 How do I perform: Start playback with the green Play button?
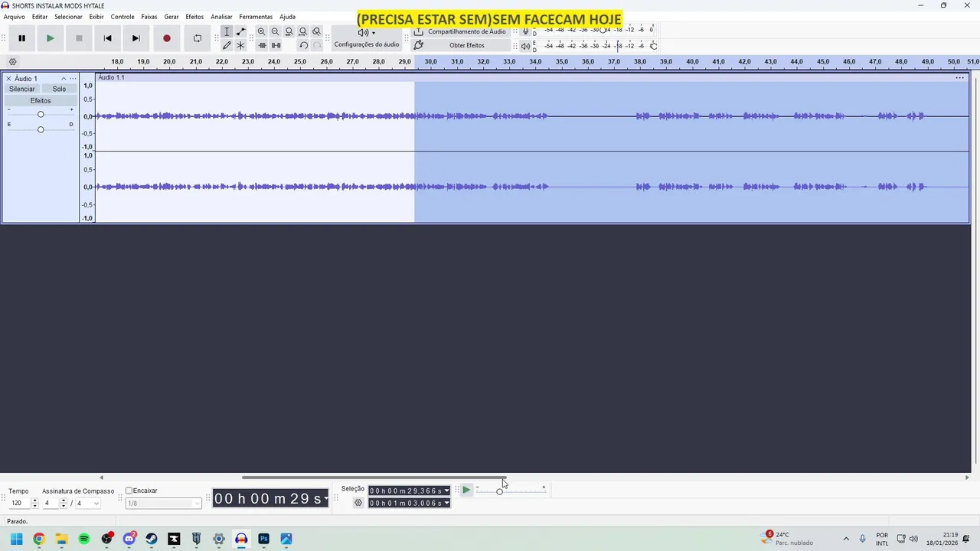[x=50, y=38]
